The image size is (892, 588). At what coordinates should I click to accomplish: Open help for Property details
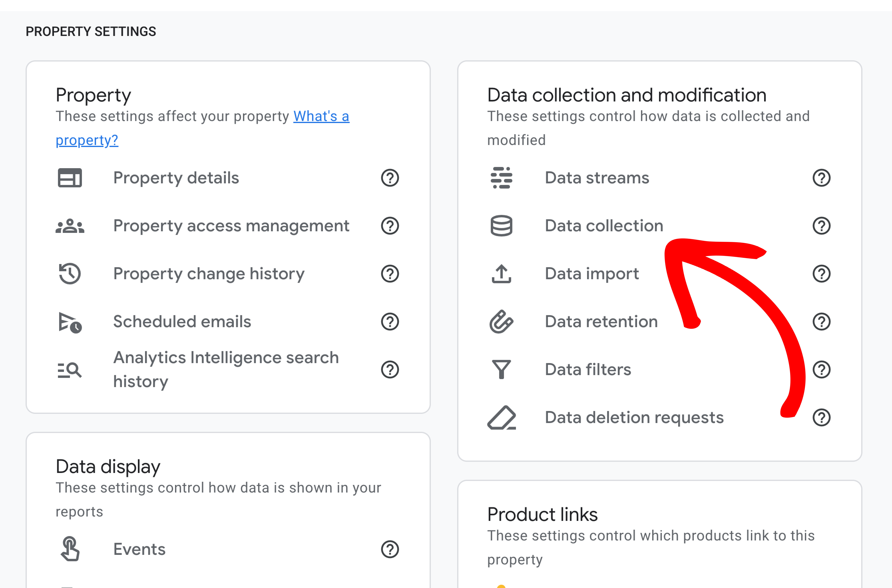tap(390, 178)
